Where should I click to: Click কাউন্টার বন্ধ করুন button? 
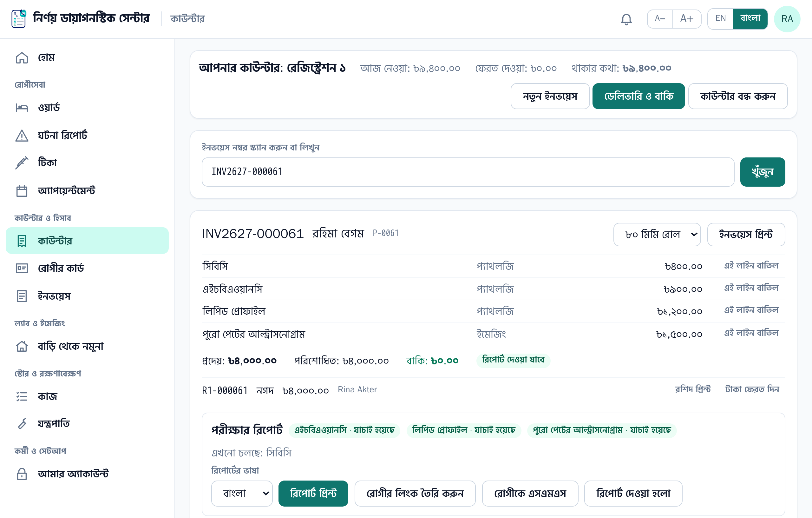[738, 96]
